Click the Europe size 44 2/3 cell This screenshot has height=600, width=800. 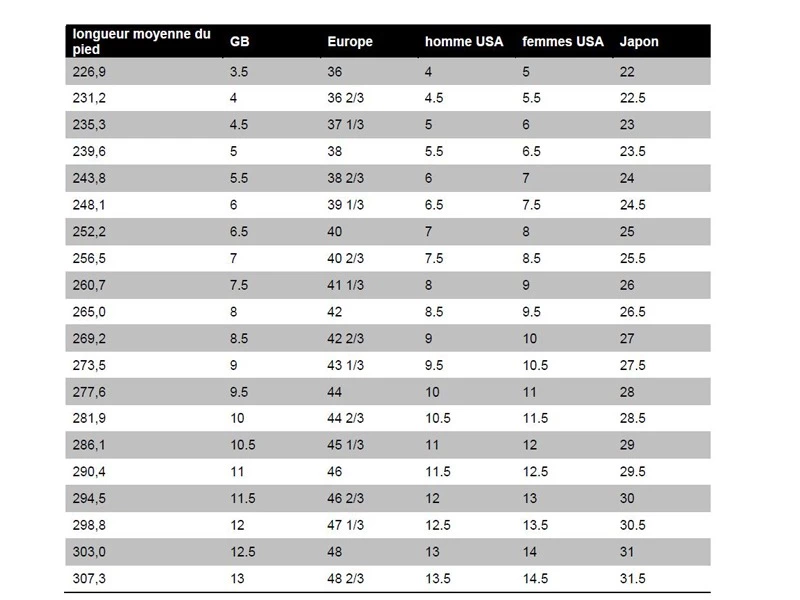click(346, 418)
